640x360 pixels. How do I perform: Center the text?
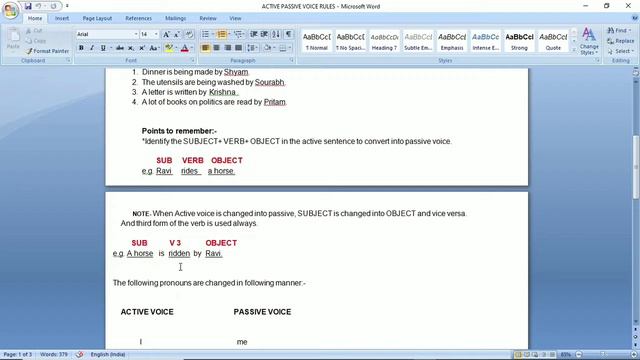216,48
